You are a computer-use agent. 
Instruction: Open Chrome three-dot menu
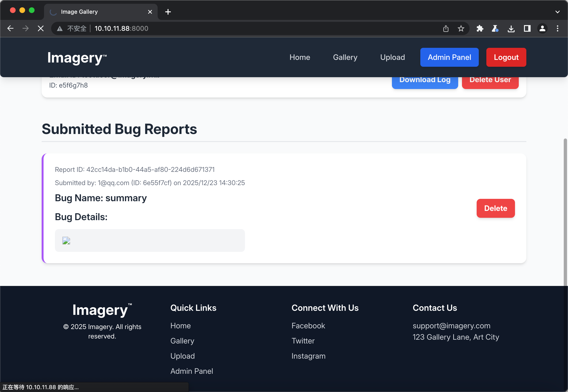pyautogui.click(x=557, y=28)
